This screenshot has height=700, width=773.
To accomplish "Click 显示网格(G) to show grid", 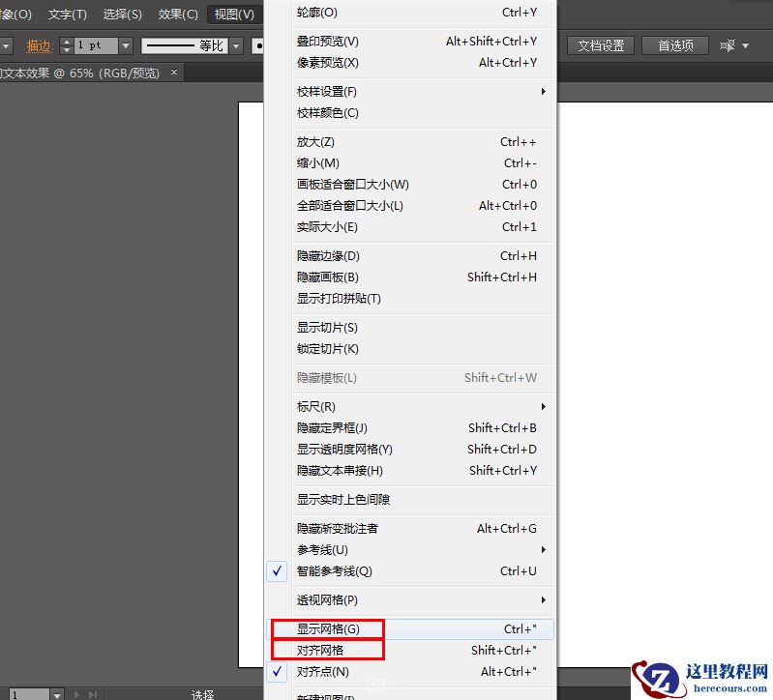I will (x=410, y=629).
